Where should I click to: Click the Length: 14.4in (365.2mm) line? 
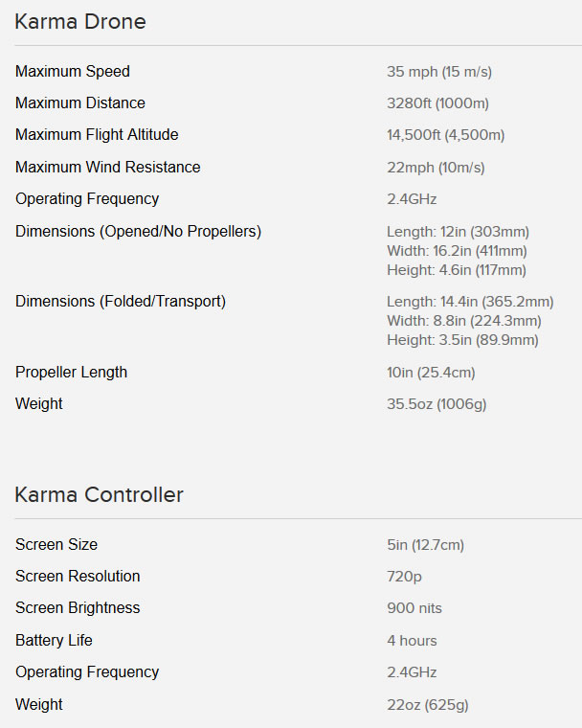coord(470,302)
